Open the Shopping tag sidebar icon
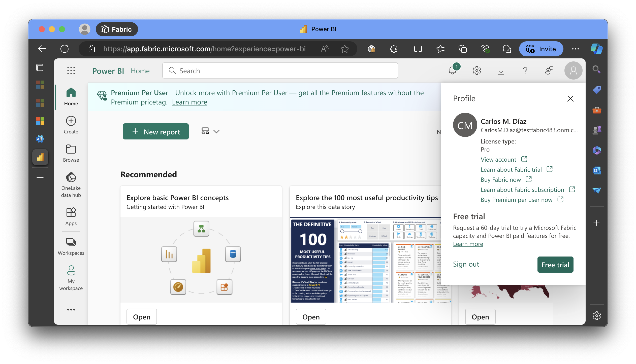 coord(596,90)
